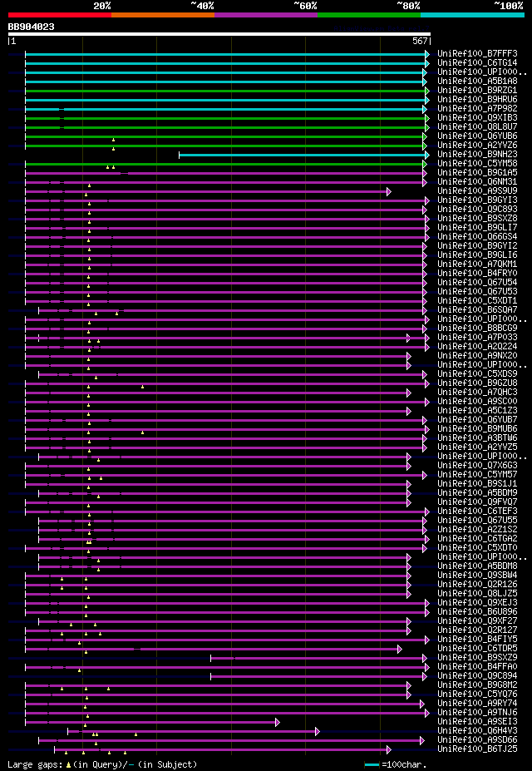Click the 'Large gaps' legend text
532x771 pixels.
(x=36, y=765)
